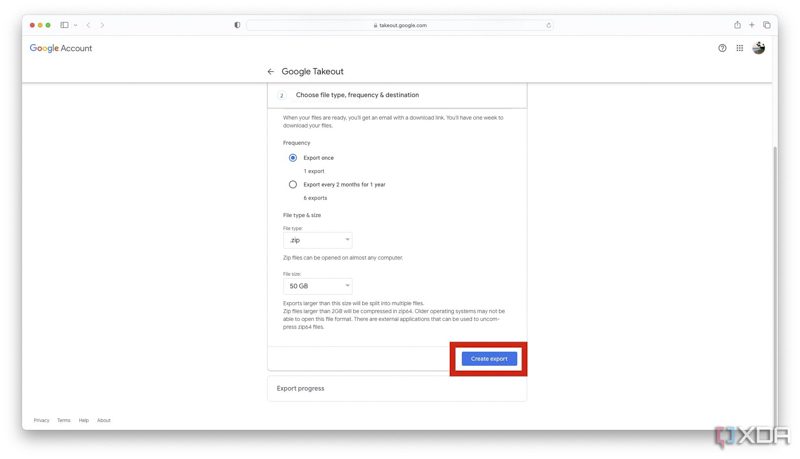Open the Google account profile avatar
The image size is (800, 459).
[759, 48]
